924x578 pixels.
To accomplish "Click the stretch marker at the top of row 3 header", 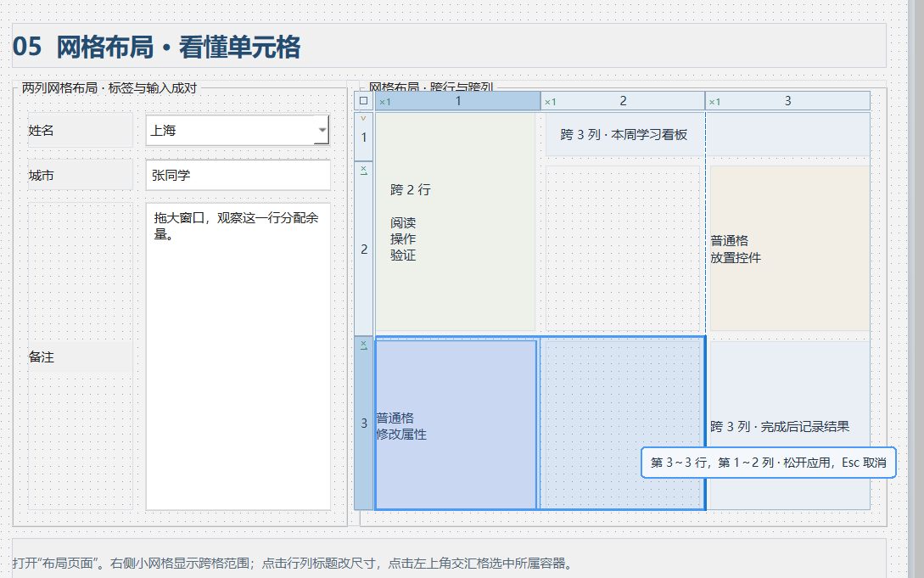I will [364, 345].
